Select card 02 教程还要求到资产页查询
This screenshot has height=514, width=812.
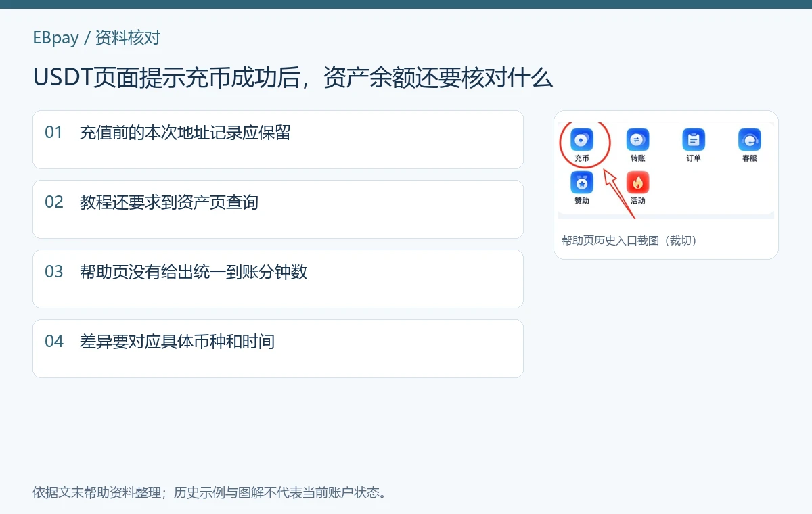point(278,209)
